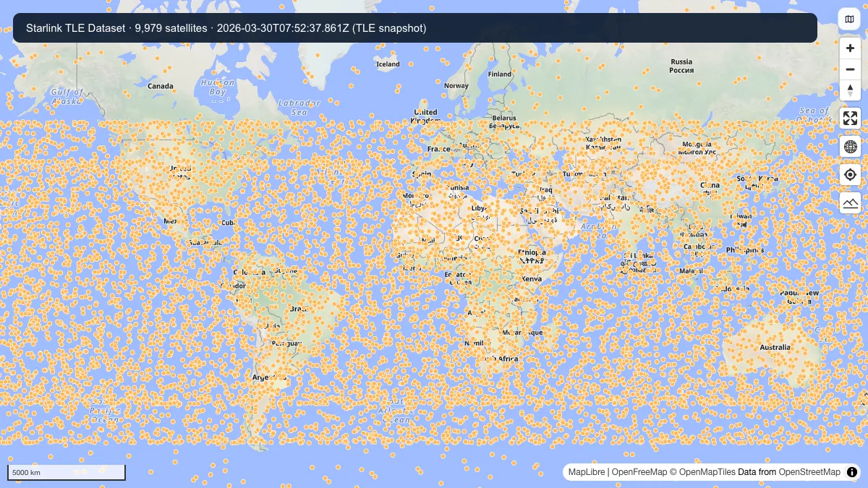Click the Finland map label
The width and height of the screenshot is (868, 488).
500,74
